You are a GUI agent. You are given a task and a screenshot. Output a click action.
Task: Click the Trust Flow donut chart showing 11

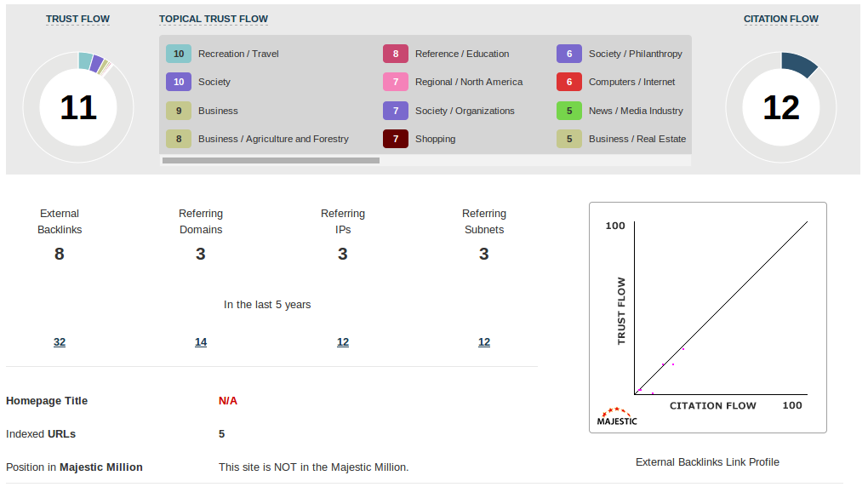pos(77,107)
